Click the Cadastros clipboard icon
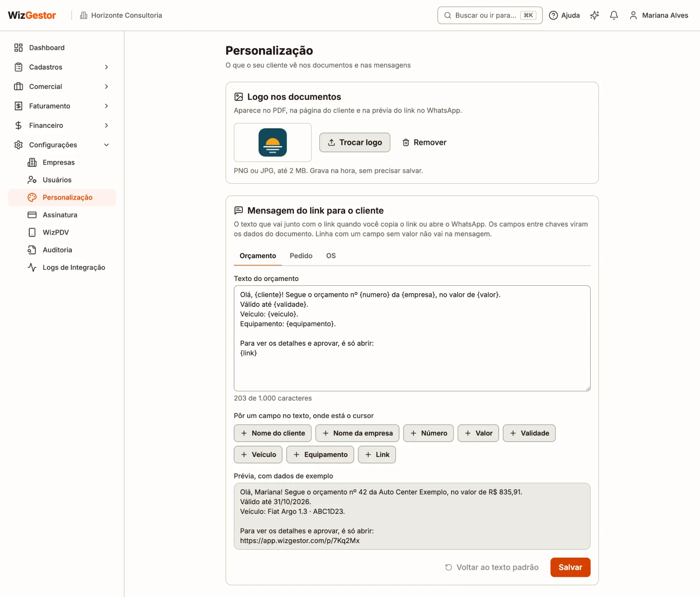 [x=18, y=67]
